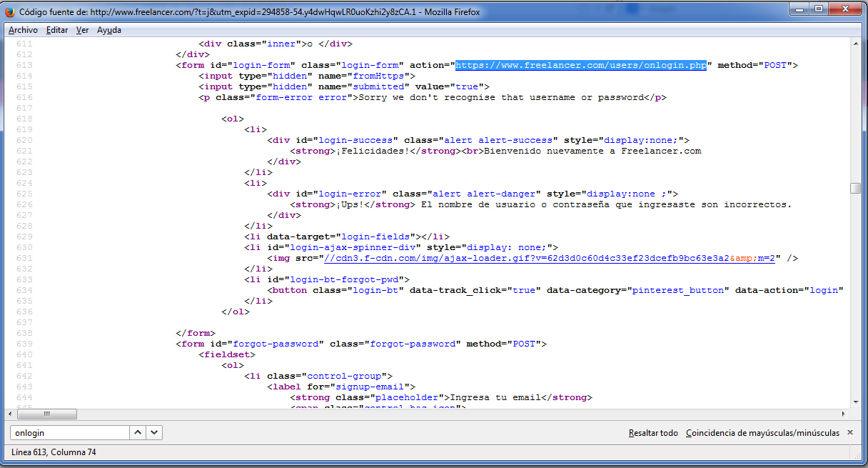The height and width of the screenshot is (468, 868).
Task: Click the m=2 link segment on line 631
Action: point(766,258)
